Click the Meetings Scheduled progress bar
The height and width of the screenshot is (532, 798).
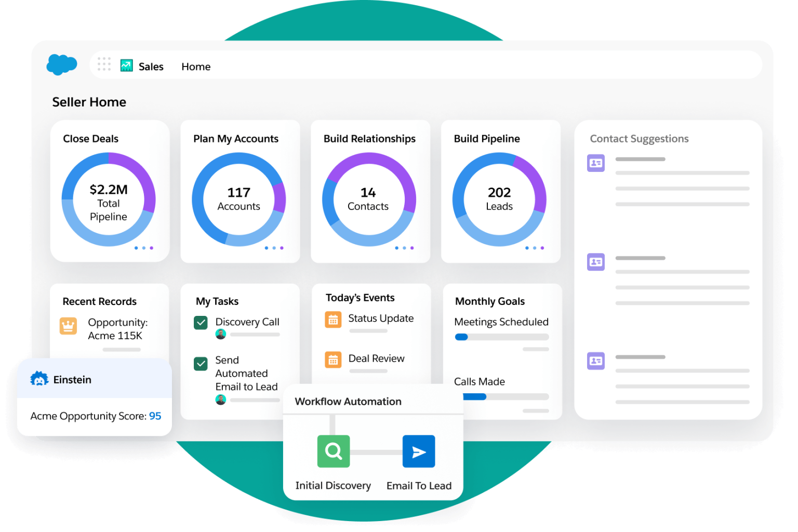click(501, 337)
